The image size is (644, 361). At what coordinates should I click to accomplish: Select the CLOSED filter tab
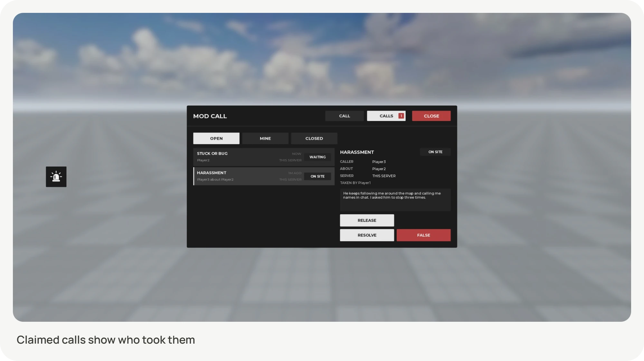[x=314, y=138]
